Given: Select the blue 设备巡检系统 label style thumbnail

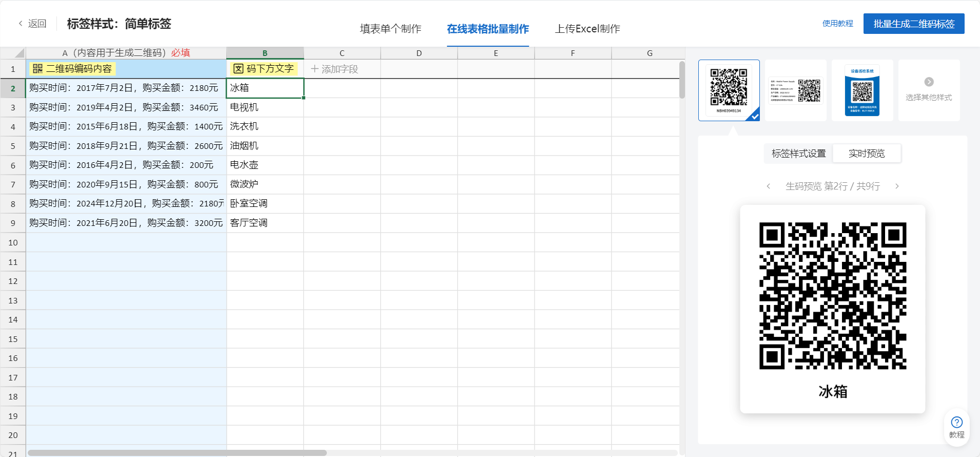Looking at the screenshot, I should point(863,90).
